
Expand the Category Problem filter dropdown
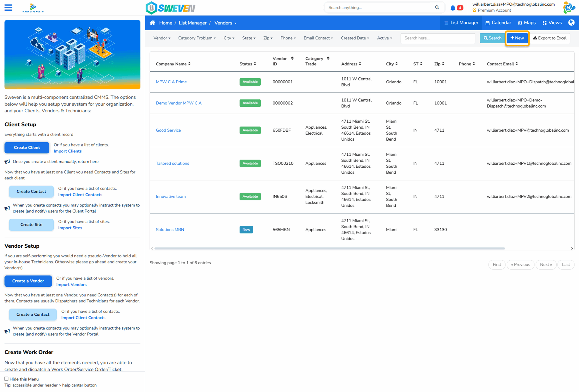click(x=197, y=38)
